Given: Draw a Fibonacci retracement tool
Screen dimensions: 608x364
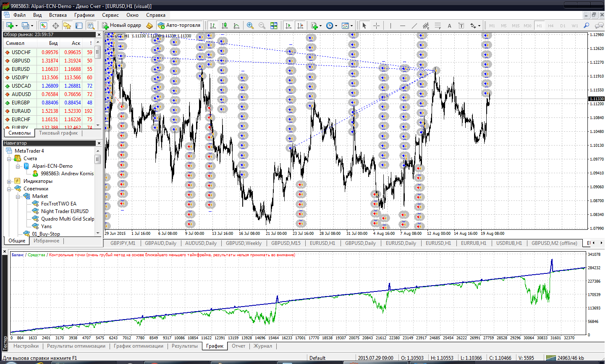Looking at the screenshot, I should tap(438, 26).
